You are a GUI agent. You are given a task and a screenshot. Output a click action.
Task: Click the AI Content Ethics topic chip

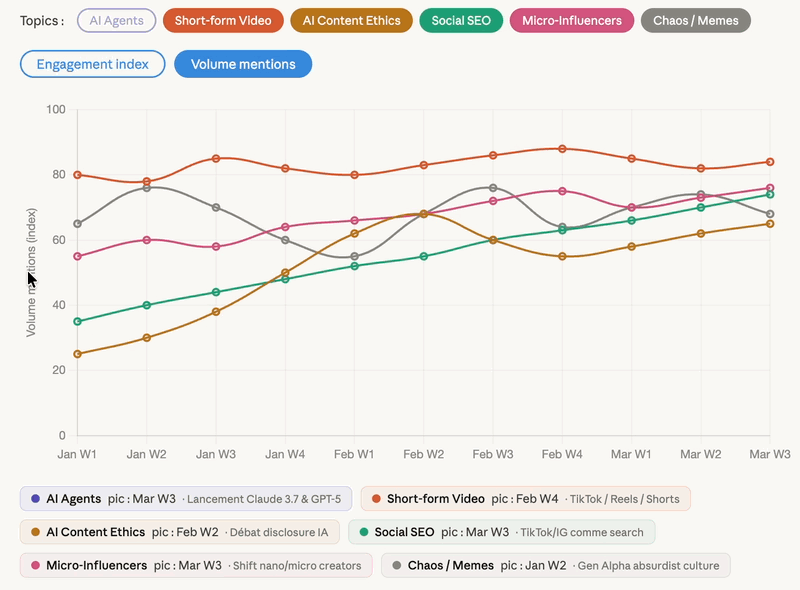pos(351,20)
